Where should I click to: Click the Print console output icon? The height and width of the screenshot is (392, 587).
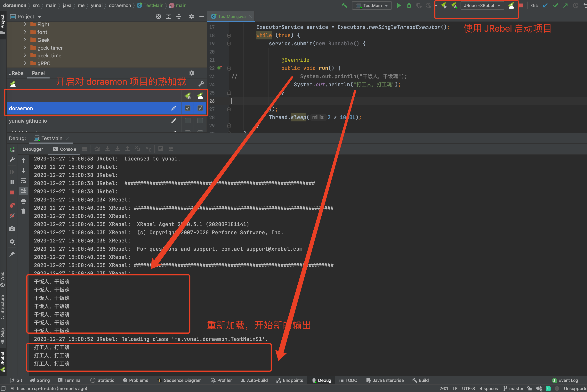[x=23, y=201]
